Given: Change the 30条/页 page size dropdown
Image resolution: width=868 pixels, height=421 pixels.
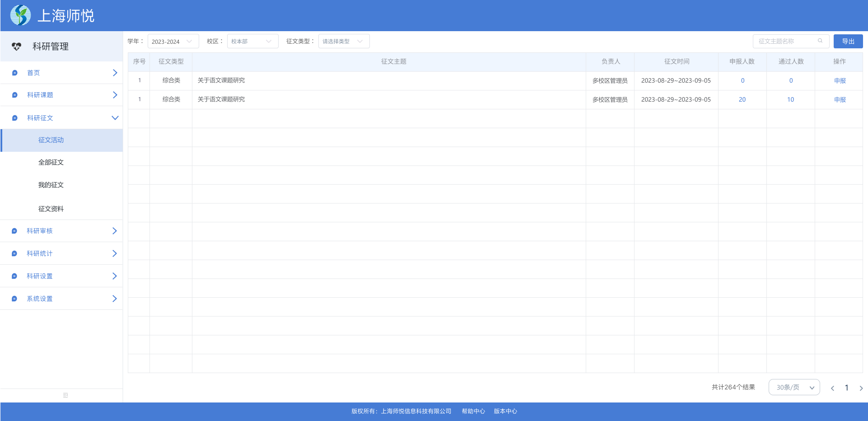Looking at the screenshot, I should 794,388.
